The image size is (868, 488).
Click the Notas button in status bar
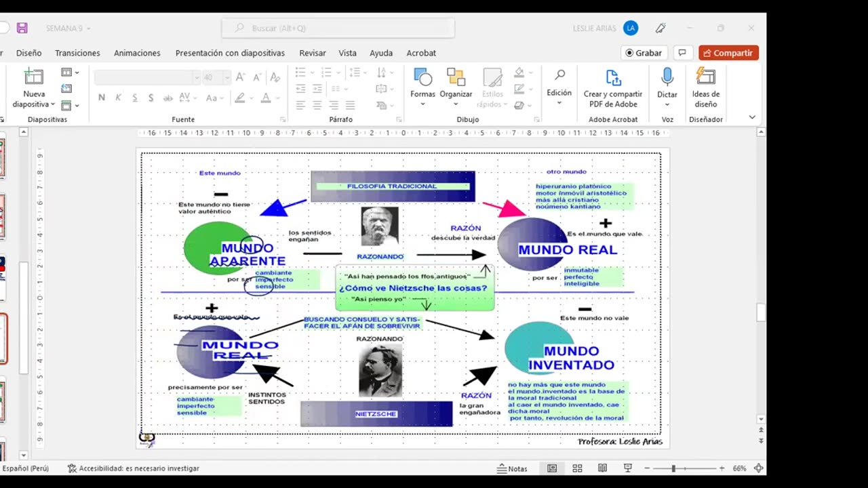(512, 468)
